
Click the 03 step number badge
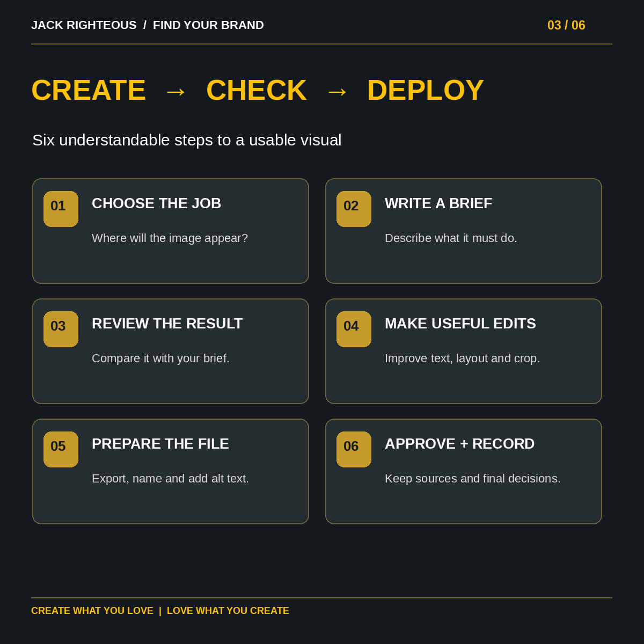(61, 329)
